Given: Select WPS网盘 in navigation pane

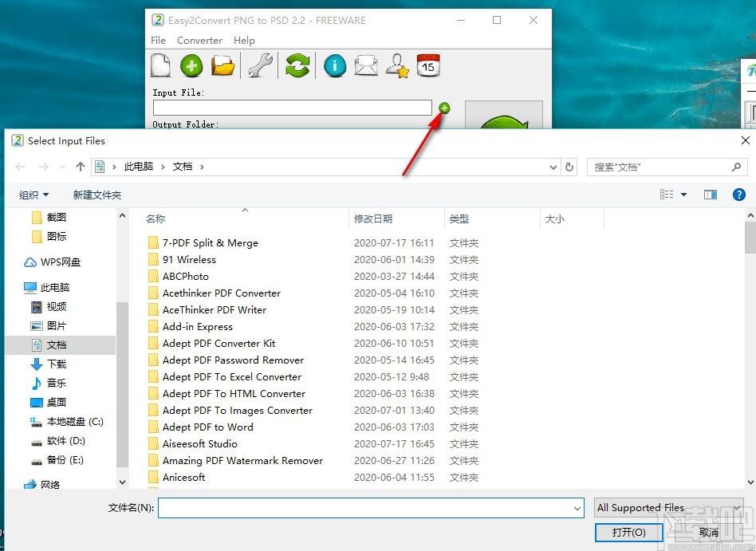Looking at the screenshot, I should coord(61,262).
